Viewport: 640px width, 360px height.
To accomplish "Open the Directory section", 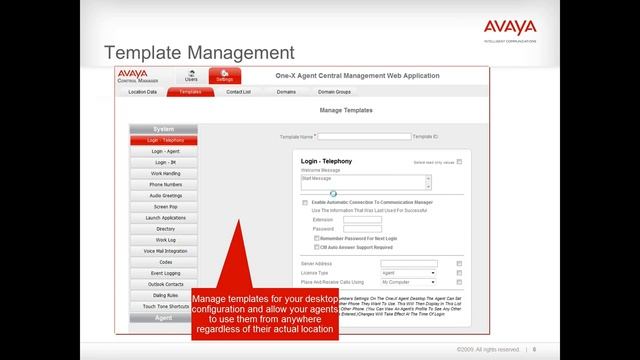I will (x=164, y=229).
